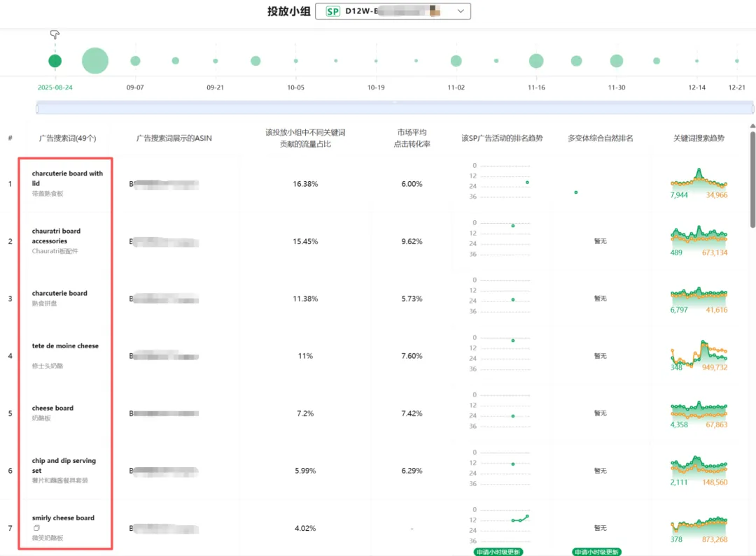This screenshot has height=556, width=756.
Task: Open the 投放小组 campaign dropdown
Action: [x=393, y=11]
